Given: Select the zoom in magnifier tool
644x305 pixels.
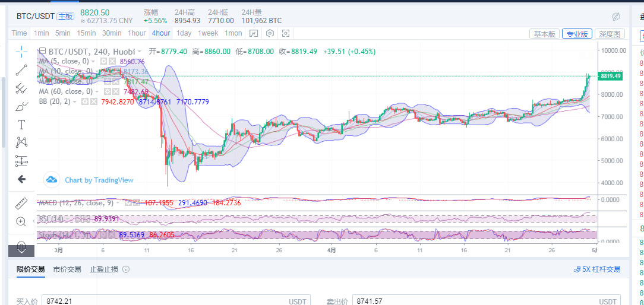Looking at the screenshot, I should 21,222.
